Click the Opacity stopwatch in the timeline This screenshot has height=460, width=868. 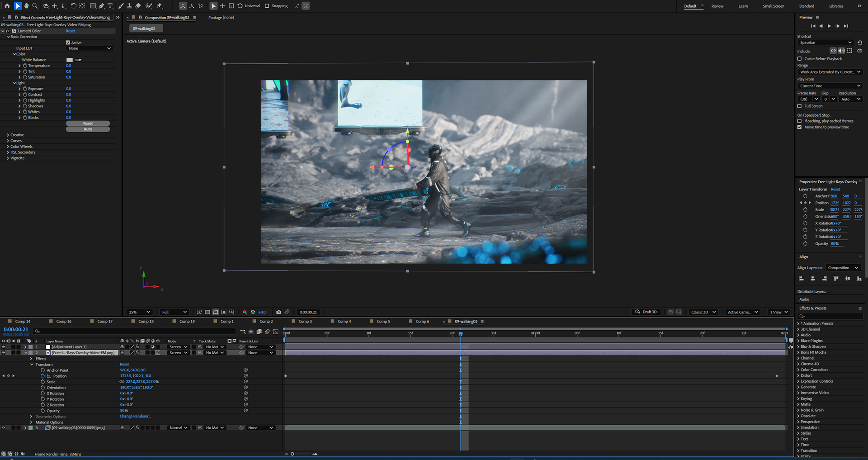43,411
